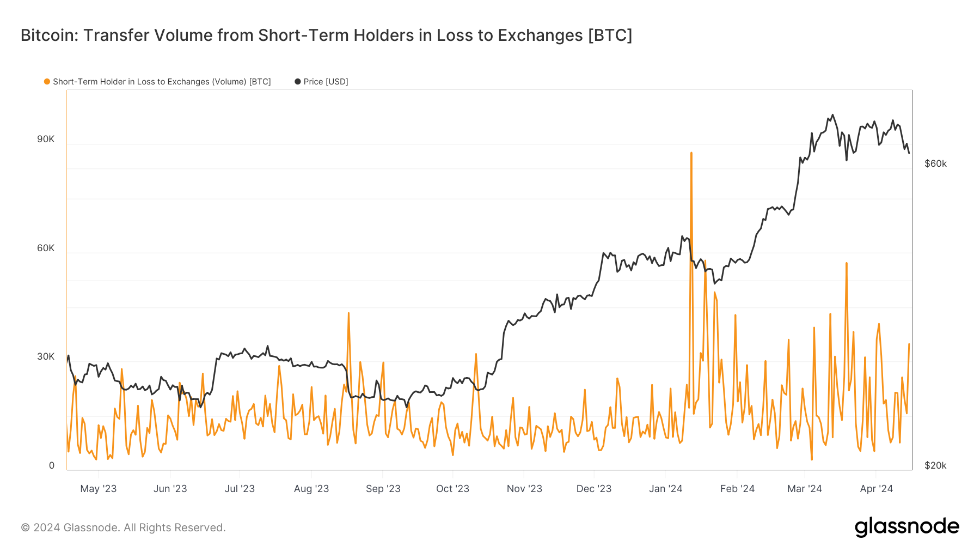Click the Glassnode copyright notice text
The width and height of the screenshot is (980, 552).
tap(123, 527)
